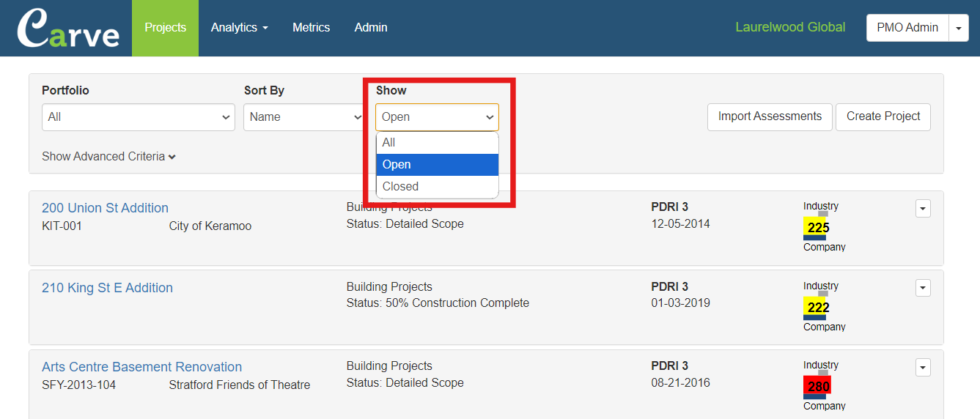The image size is (980, 419).
Task: Click the red 280 PDRI score badge
Action: point(817,386)
